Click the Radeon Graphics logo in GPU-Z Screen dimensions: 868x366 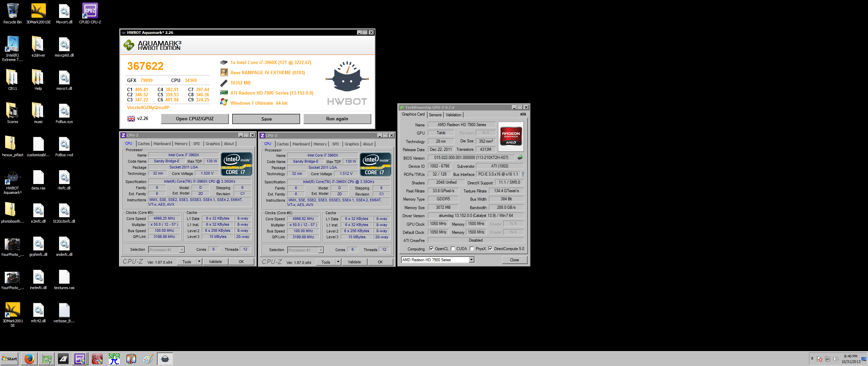[x=511, y=137]
